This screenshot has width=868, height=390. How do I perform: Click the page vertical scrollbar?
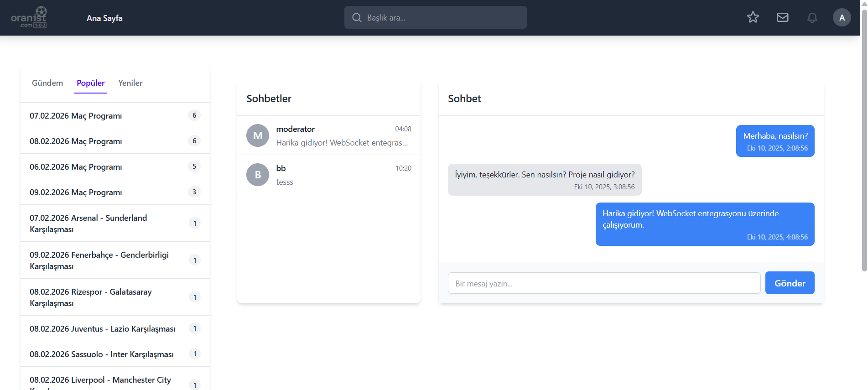coord(864,137)
